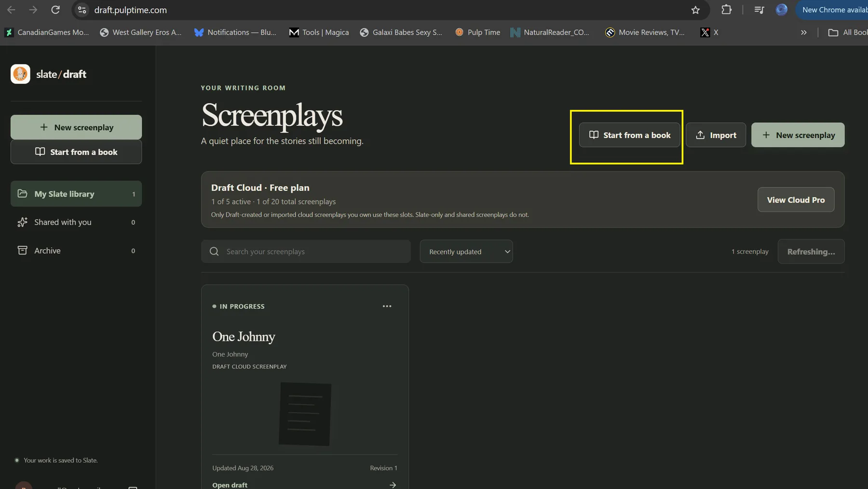
Task: Go forward in the browser
Action: 33,10
